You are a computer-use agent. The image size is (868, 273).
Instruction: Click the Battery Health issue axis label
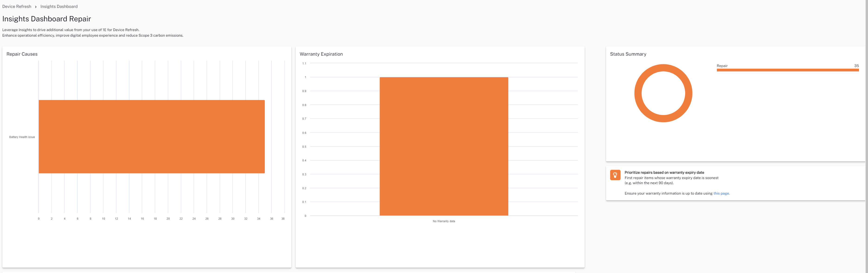click(22, 137)
